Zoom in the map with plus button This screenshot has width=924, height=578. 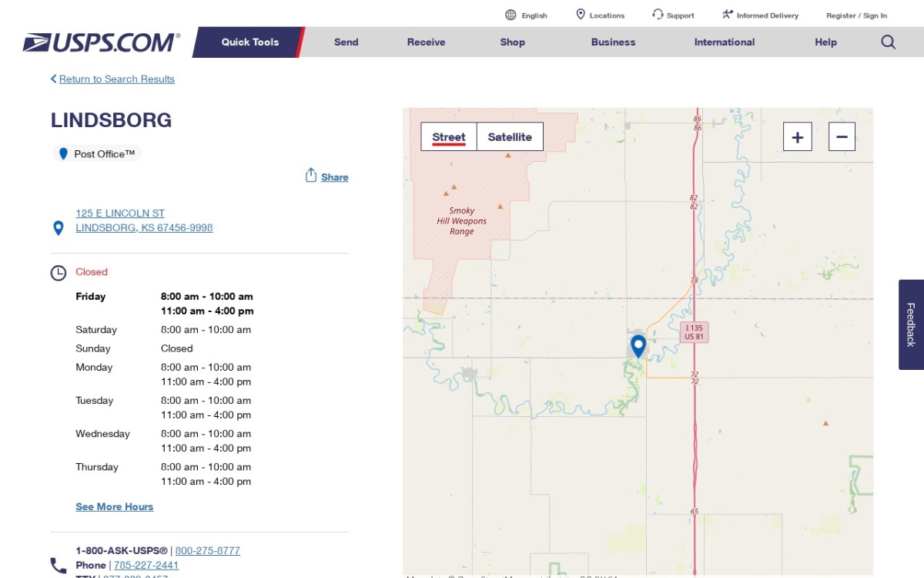(x=798, y=137)
